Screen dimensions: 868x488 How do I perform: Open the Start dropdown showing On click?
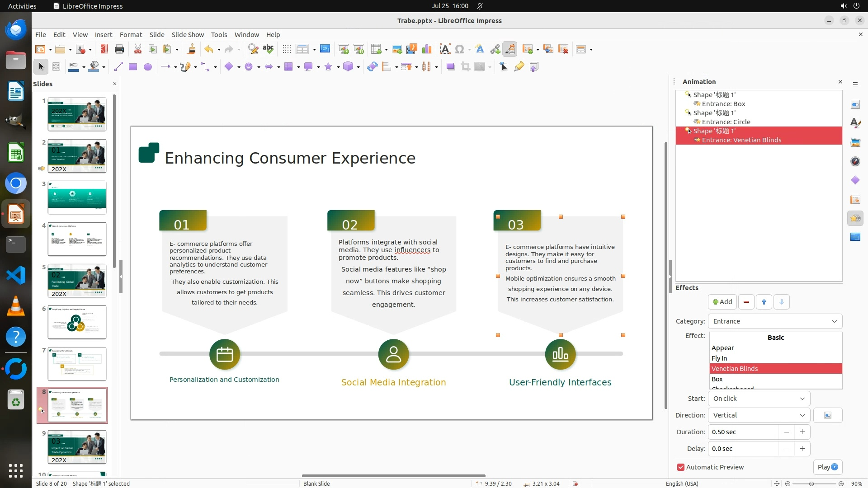[x=759, y=399]
